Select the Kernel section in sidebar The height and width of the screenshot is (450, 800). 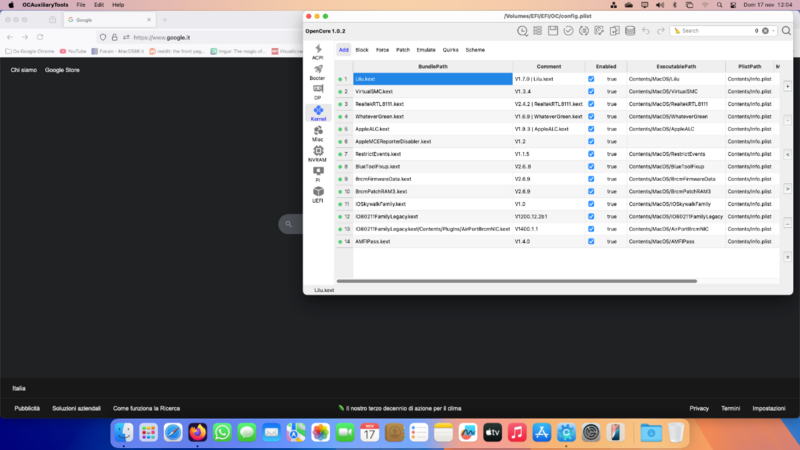(318, 113)
